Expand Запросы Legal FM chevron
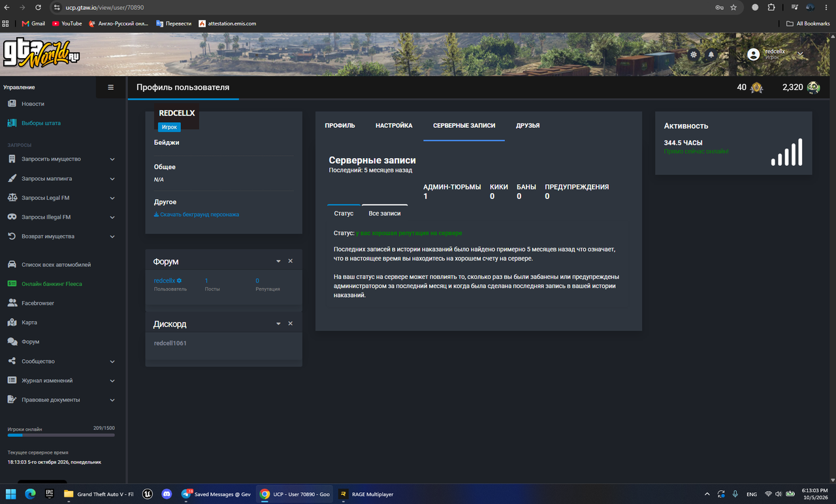Viewport: 836px width, 504px height. pyautogui.click(x=112, y=198)
